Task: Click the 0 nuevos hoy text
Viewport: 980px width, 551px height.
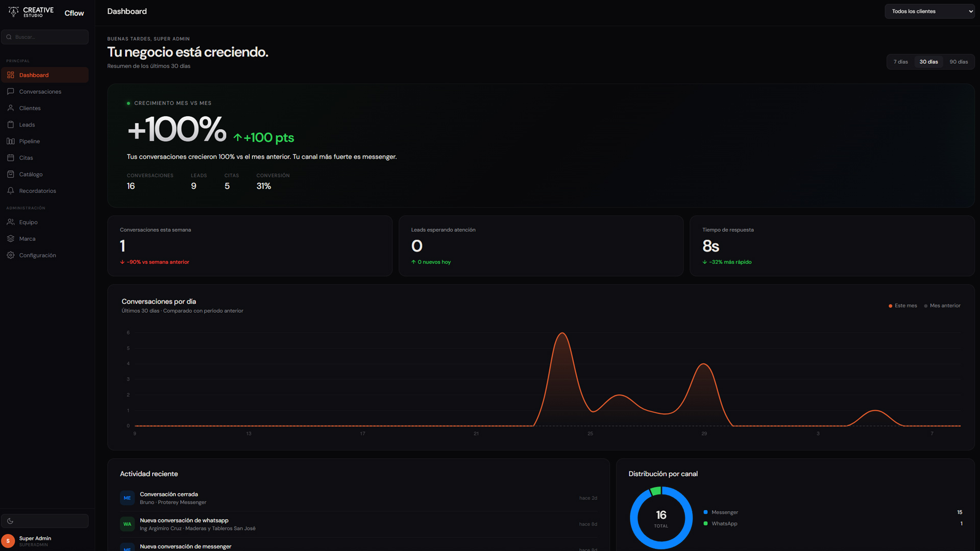Action: [x=431, y=262]
